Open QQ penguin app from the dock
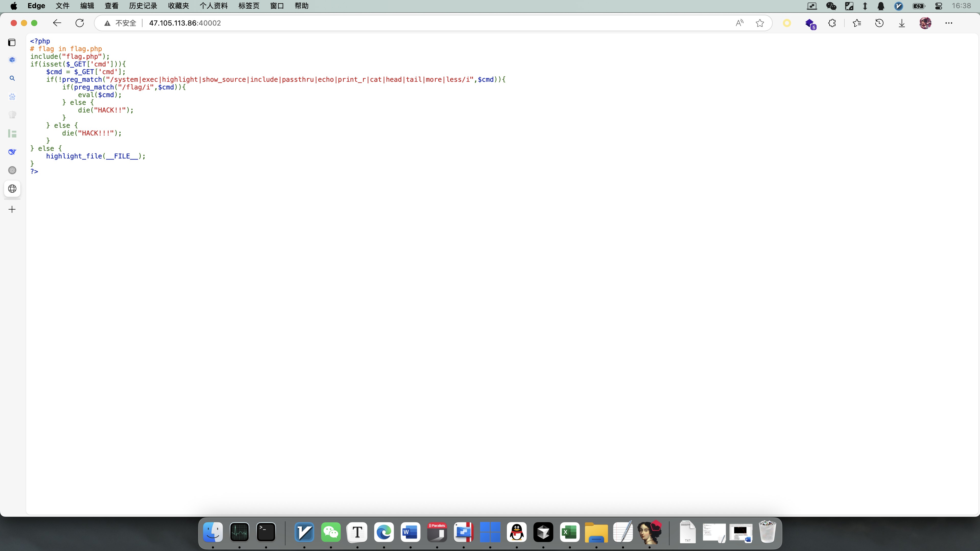Viewport: 980px width, 551px height. coord(517,532)
